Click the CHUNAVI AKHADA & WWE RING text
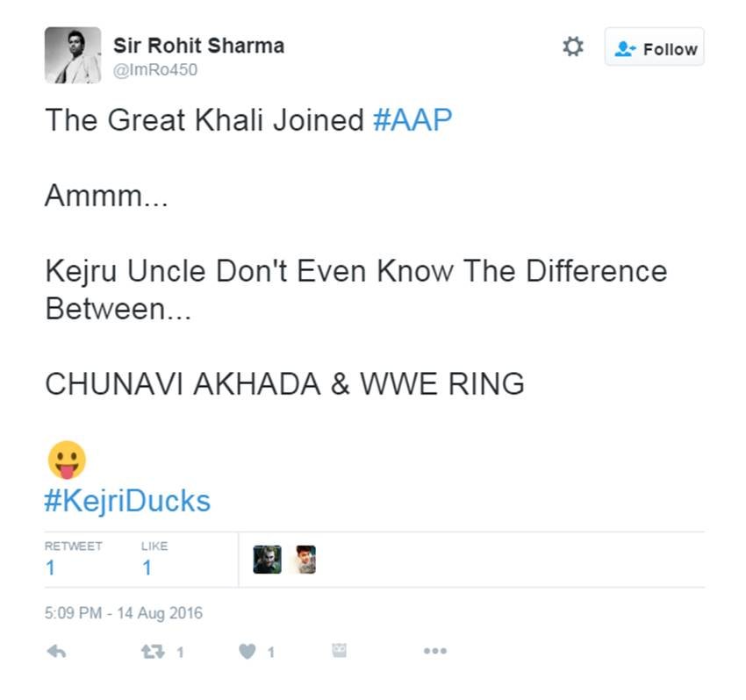 point(284,384)
